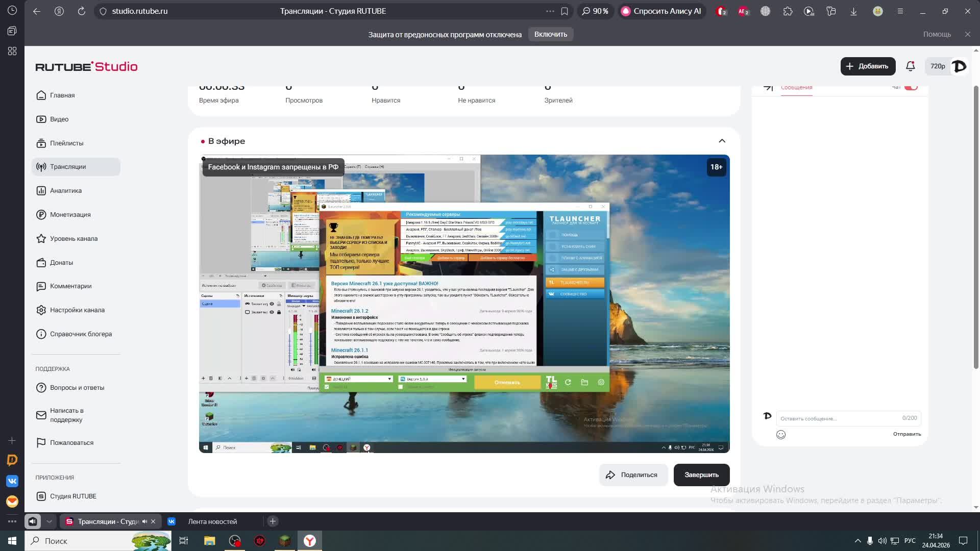Collapse the chat panel with arrow icon
Image resolution: width=980 pixels, height=551 pixels.
tap(768, 88)
